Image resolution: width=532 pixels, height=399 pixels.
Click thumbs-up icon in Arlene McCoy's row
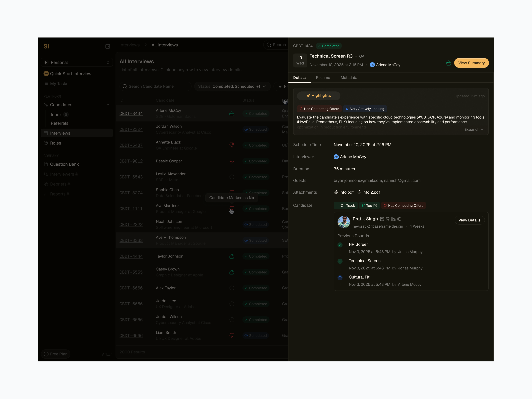tap(232, 114)
